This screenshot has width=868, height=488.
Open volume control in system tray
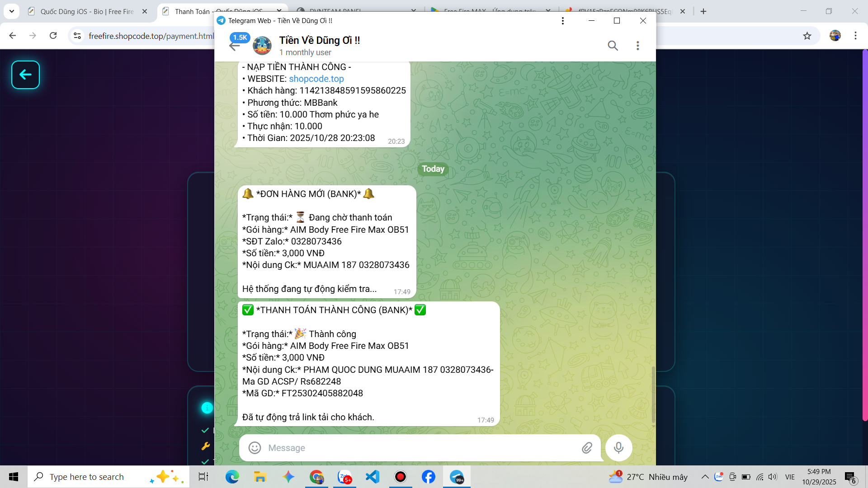773,477
